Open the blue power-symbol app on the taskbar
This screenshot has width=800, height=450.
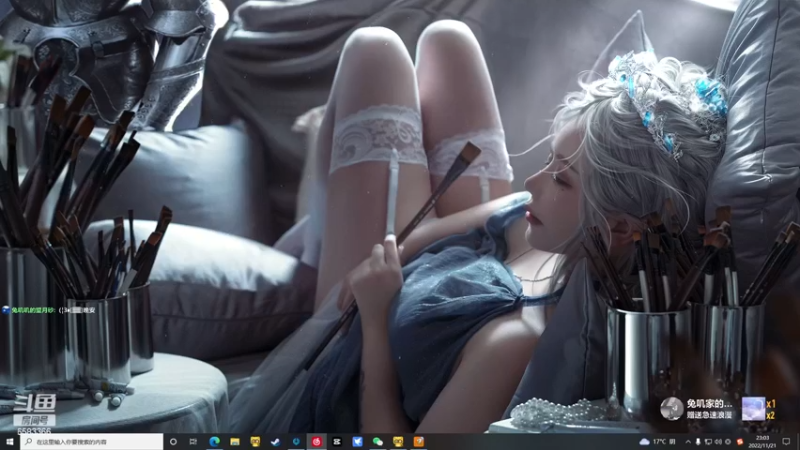point(296,442)
